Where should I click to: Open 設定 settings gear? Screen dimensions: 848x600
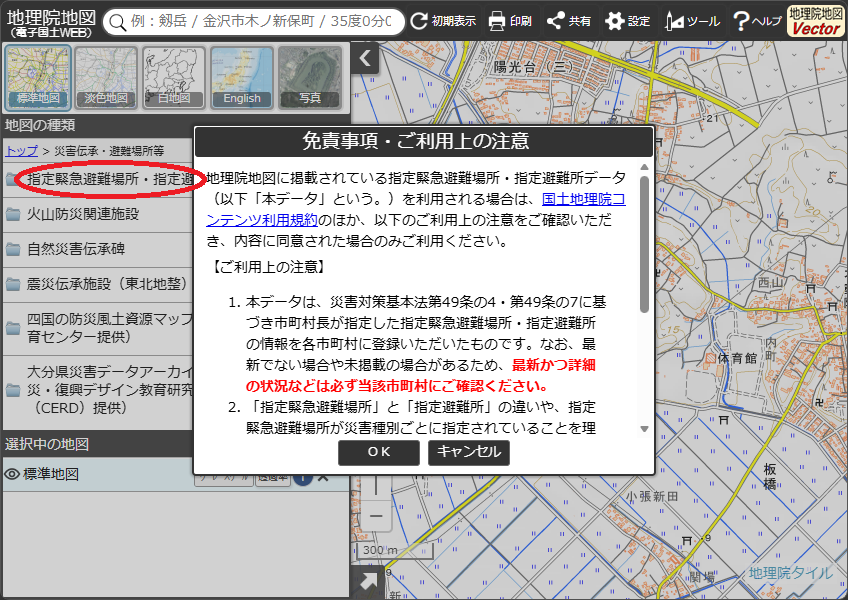(627, 21)
